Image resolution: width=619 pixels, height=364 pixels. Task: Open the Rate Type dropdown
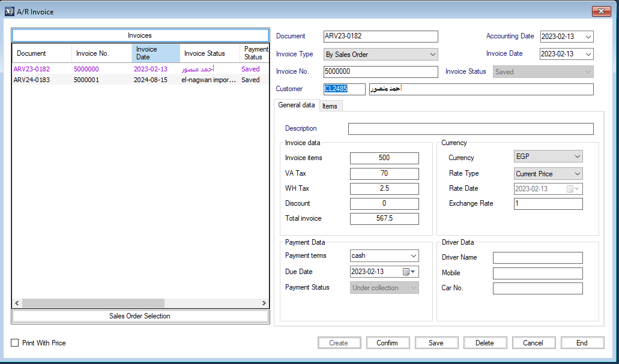[548, 173]
